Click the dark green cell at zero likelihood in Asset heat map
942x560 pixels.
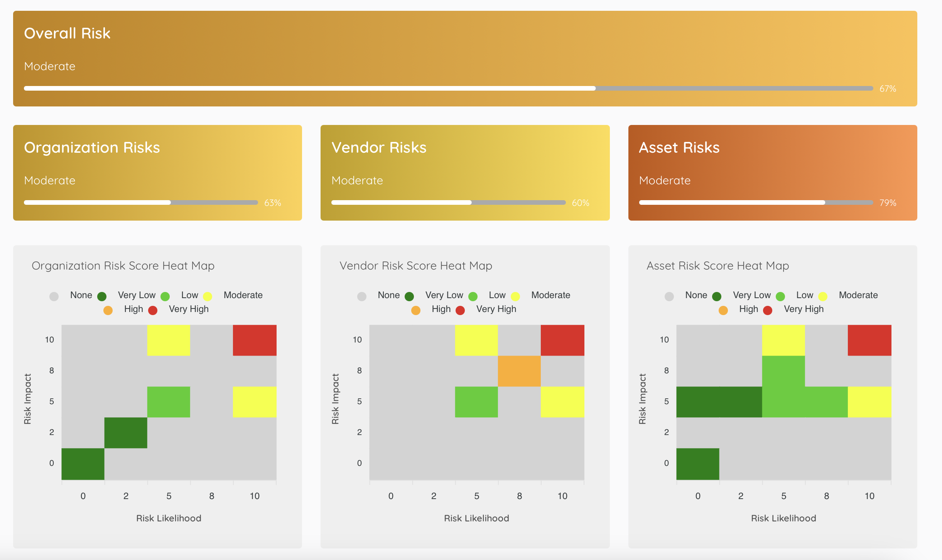pyautogui.click(x=697, y=463)
